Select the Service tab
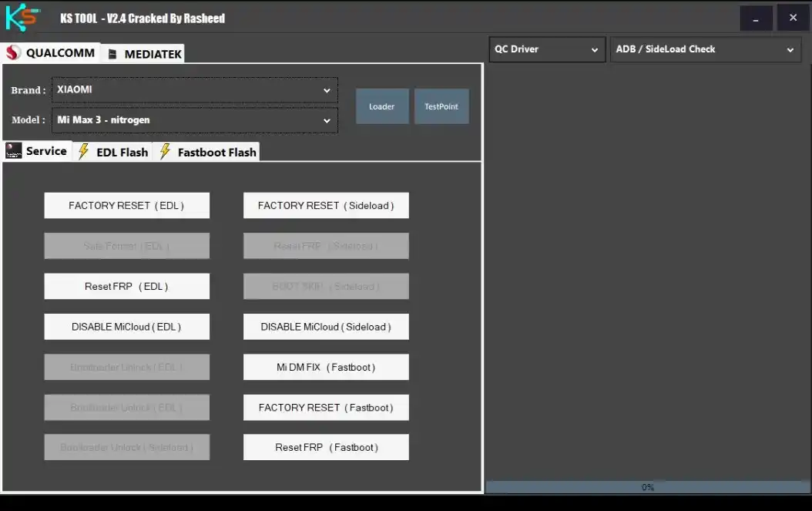The height and width of the screenshot is (511, 812). pyautogui.click(x=37, y=151)
